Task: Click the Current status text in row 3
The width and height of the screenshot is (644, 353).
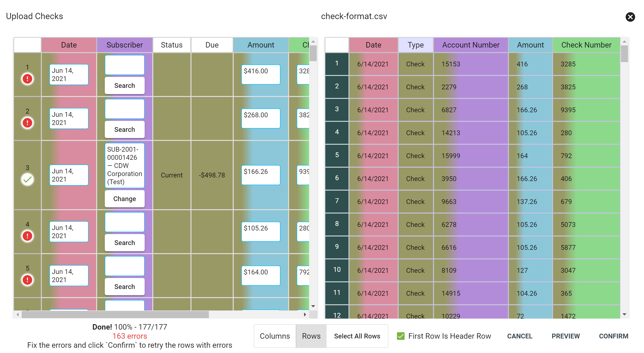Action: pyautogui.click(x=171, y=175)
